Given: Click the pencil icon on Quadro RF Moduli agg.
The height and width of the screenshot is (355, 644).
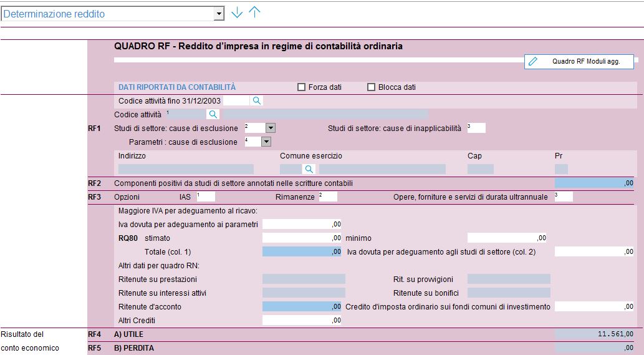Looking at the screenshot, I should click(532, 62).
